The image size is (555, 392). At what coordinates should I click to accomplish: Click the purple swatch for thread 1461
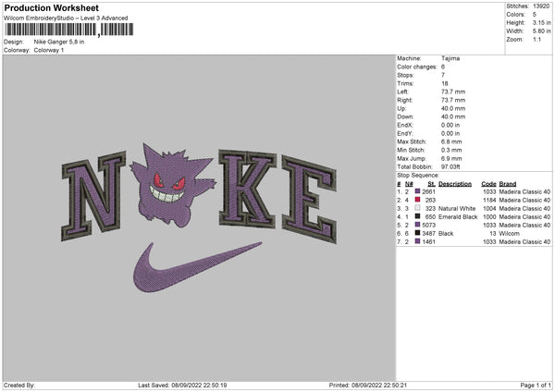[x=418, y=241]
